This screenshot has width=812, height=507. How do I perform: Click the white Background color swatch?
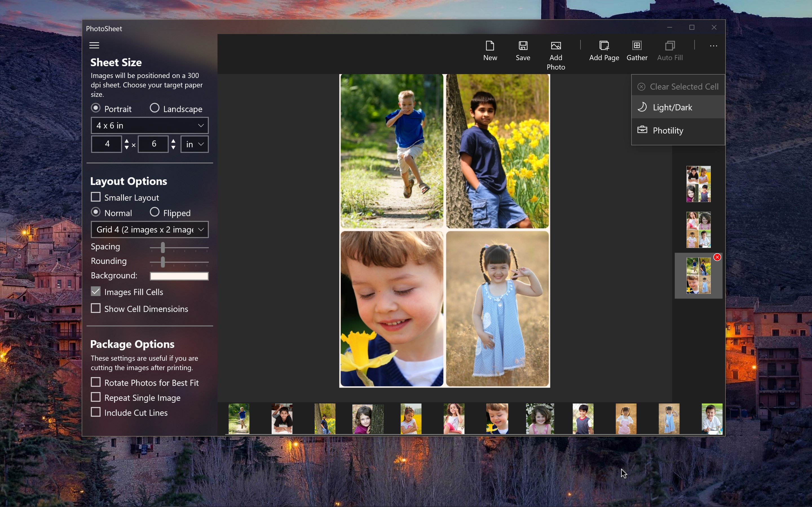coord(179,276)
